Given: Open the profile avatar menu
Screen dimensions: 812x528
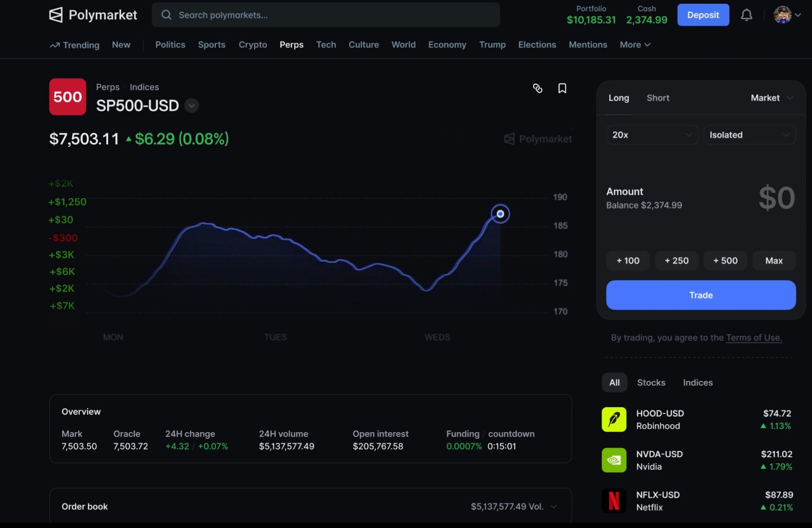Looking at the screenshot, I should pyautogui.click(x=782, y=15).
